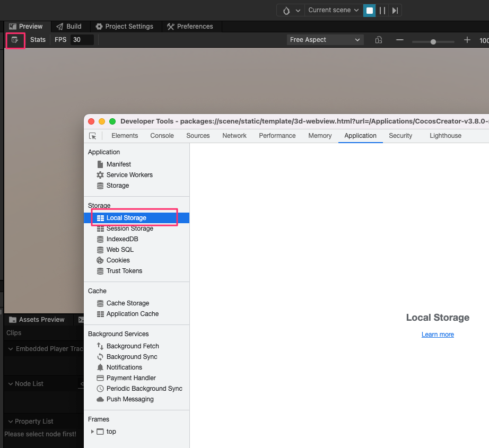Image resolution: width=489 pixels, height=448 pixels.
Task: Expand the top frame tree arrow
Action: [x=92, y=432]
